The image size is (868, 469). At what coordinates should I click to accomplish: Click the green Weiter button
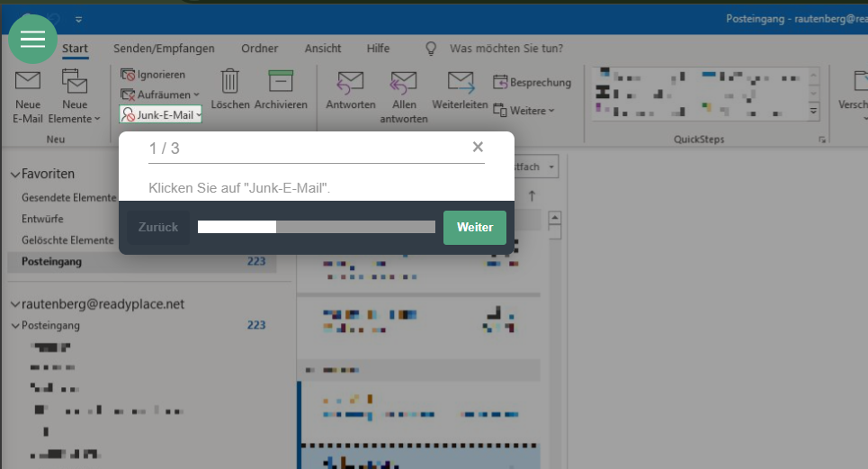pyautogui.click(x=474, y=228)
